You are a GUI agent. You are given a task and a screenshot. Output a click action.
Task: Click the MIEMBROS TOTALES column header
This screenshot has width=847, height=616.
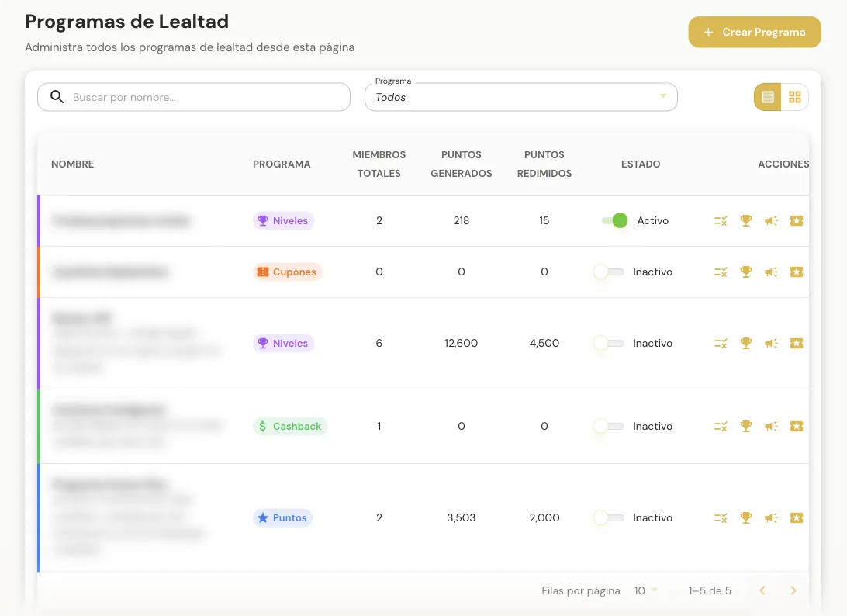click(379, 164)
